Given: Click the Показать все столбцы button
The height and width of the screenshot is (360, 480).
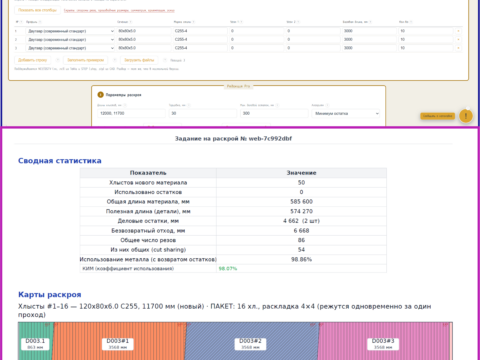Looking at the screenshot, I should [37, 10].
